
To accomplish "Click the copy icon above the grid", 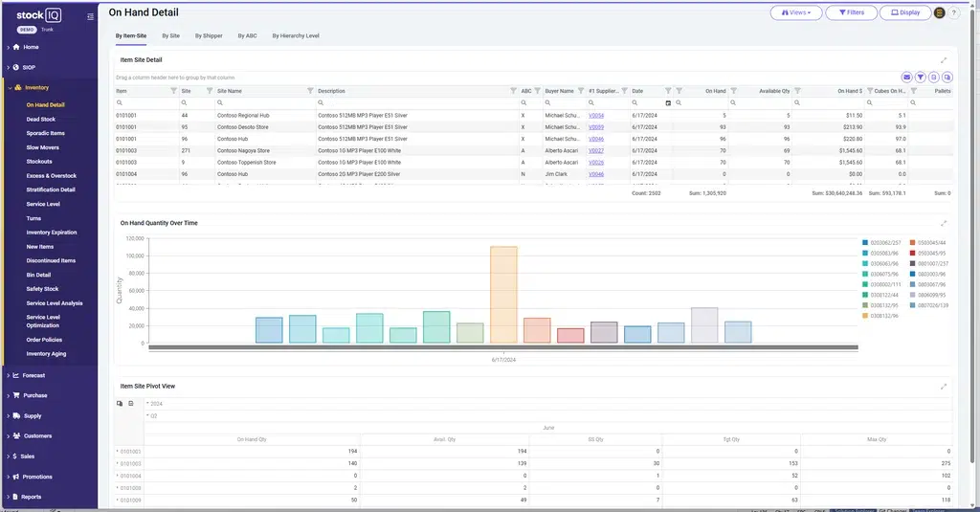I will pyautogui.click(x=947, y=77).
